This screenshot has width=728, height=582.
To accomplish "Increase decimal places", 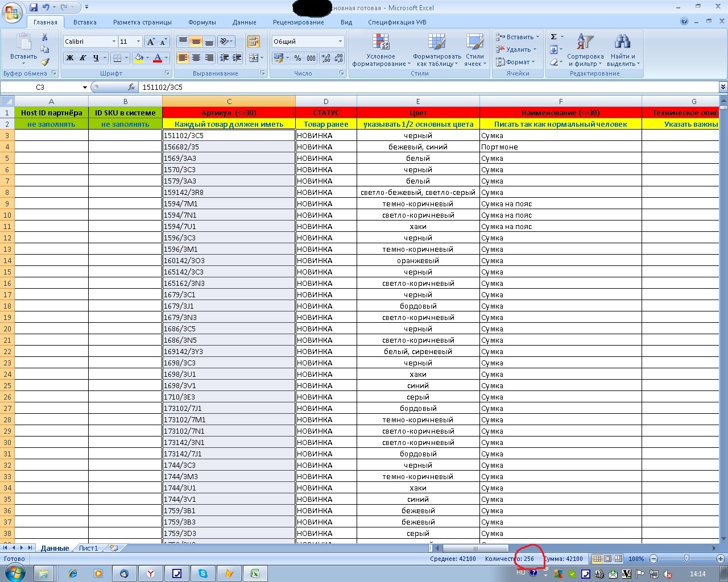I will pos(326,58).
